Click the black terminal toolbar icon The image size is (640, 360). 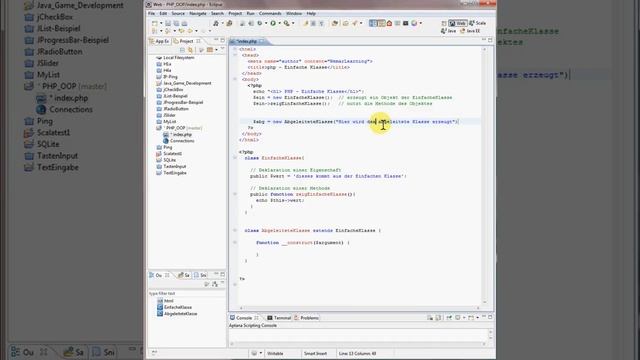(x=406, y=23)
